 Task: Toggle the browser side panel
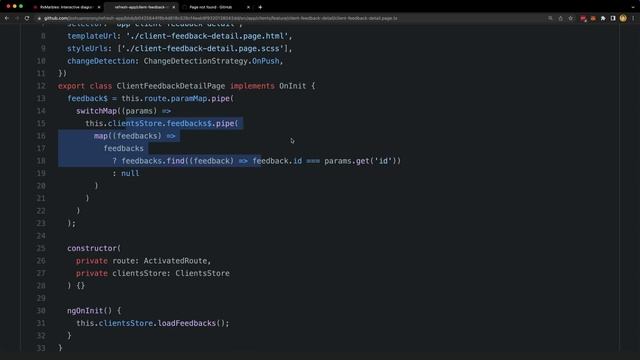tap(613, 18)
